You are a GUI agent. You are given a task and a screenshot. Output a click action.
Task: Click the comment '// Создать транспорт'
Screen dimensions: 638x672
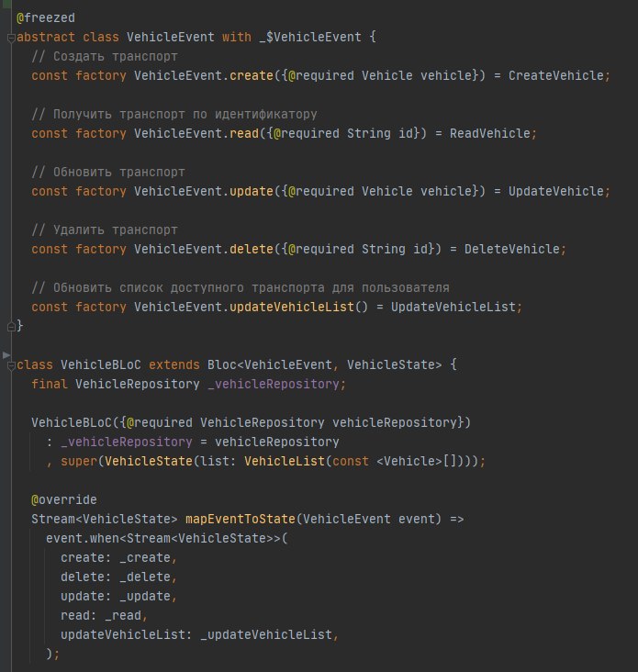click(105, 57)
